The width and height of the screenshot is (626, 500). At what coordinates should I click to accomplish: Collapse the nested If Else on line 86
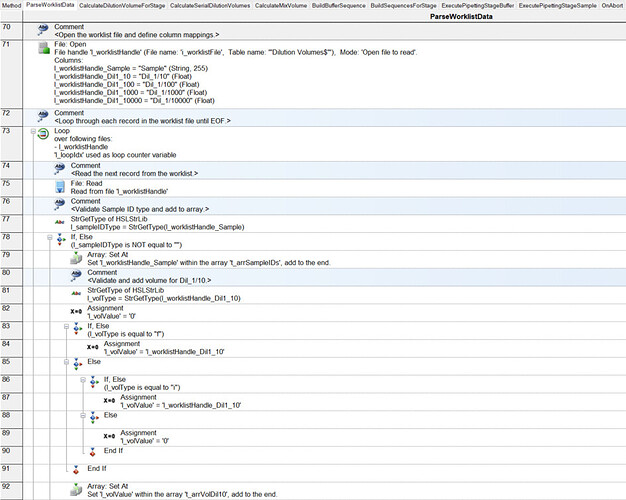(83, 380)
